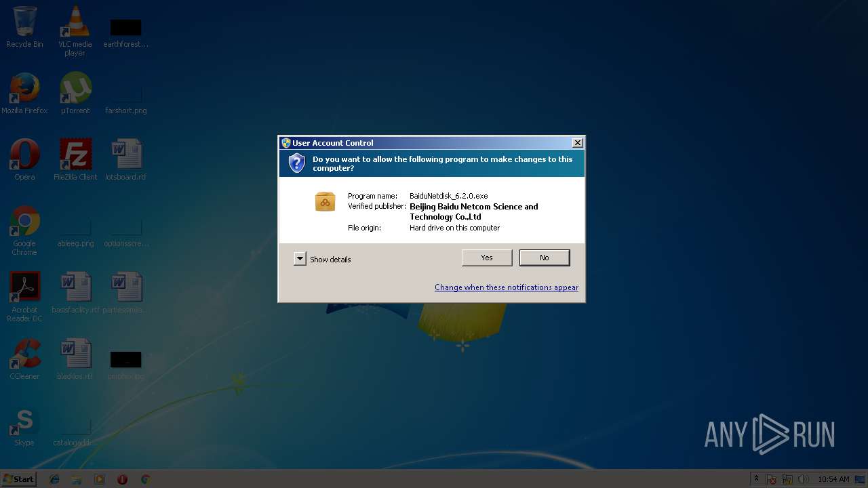Click the UAC shield question icon
This screenshot has height=488, width=868.
(x=296, y=163)
